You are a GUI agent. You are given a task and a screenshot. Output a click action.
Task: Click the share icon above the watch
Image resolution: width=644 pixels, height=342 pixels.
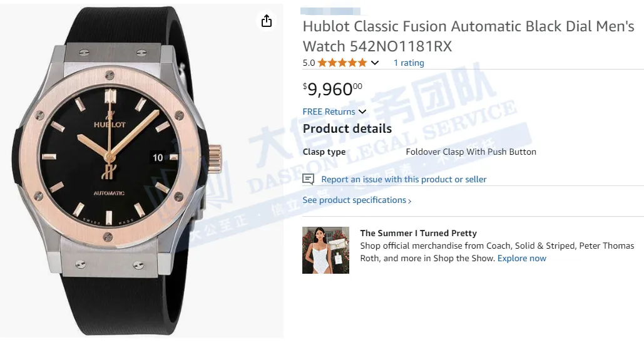pyautogui.click(x=267, y=21)
